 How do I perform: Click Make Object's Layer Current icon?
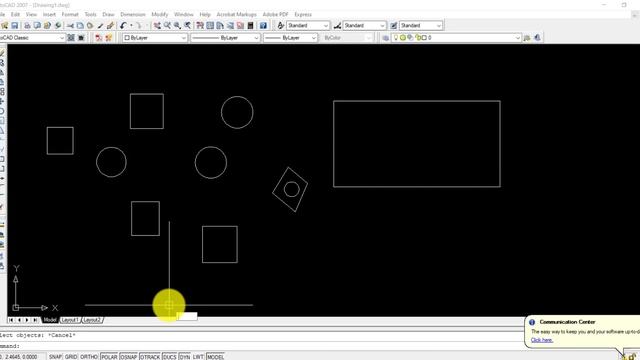(527, 38)
